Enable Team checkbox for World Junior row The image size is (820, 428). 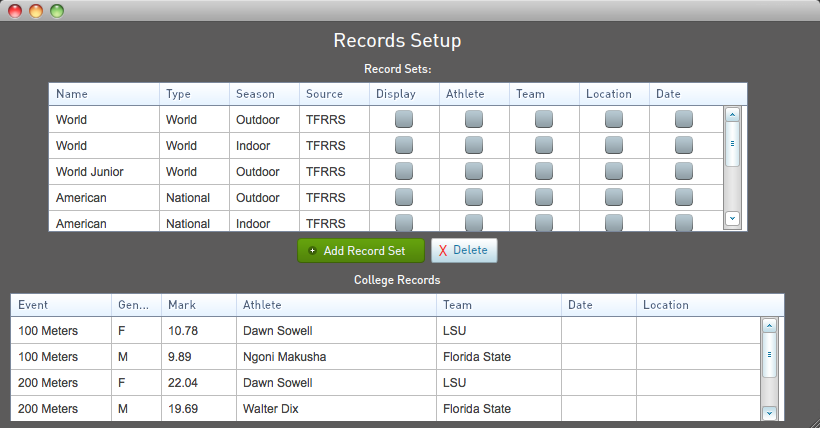point(544,172)
